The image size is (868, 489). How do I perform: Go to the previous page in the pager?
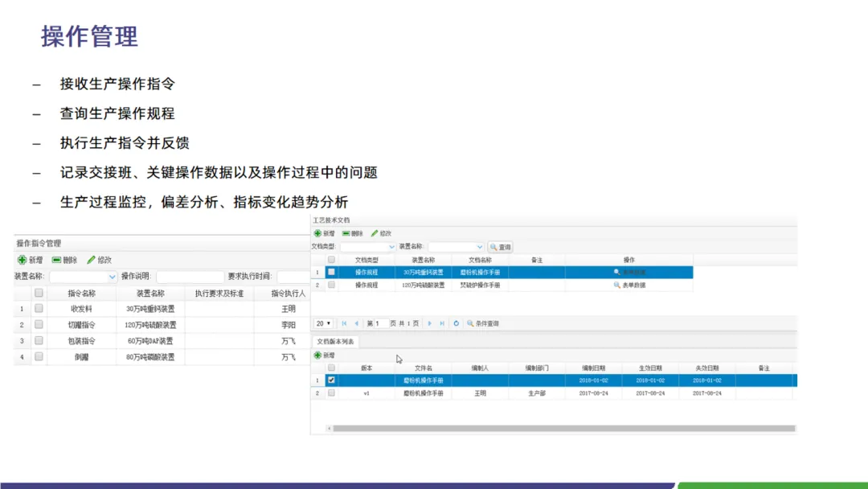tap(357, 323)
